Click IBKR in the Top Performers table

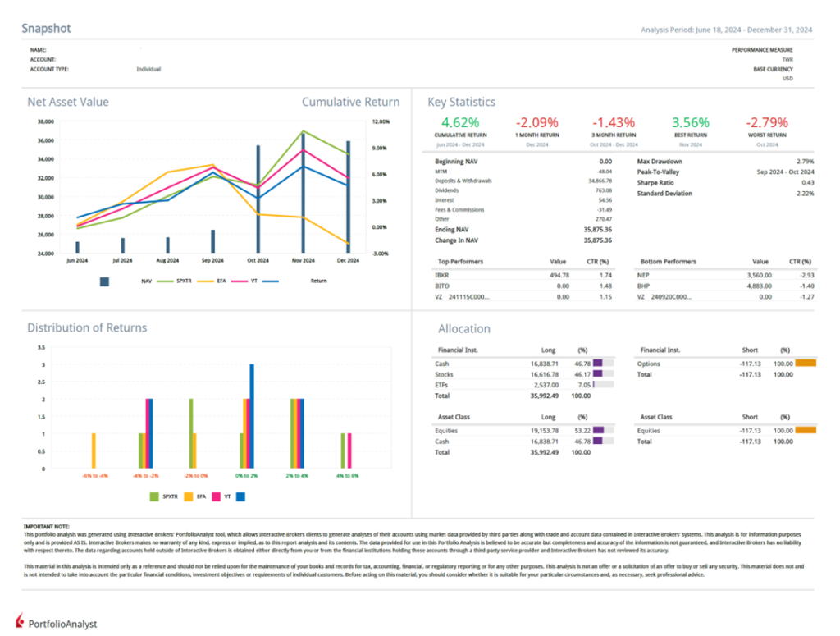coord(442,275)
